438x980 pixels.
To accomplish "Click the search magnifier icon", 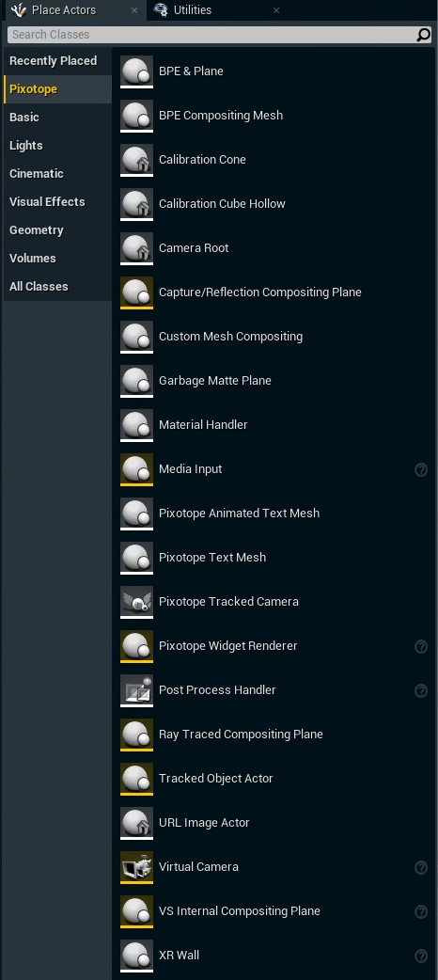I will [x=424, y=35].
